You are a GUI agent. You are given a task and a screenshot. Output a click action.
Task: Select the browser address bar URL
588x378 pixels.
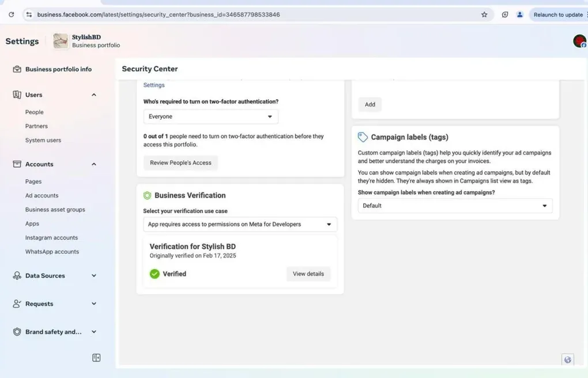pyautogui.click(x=159, y=14)
